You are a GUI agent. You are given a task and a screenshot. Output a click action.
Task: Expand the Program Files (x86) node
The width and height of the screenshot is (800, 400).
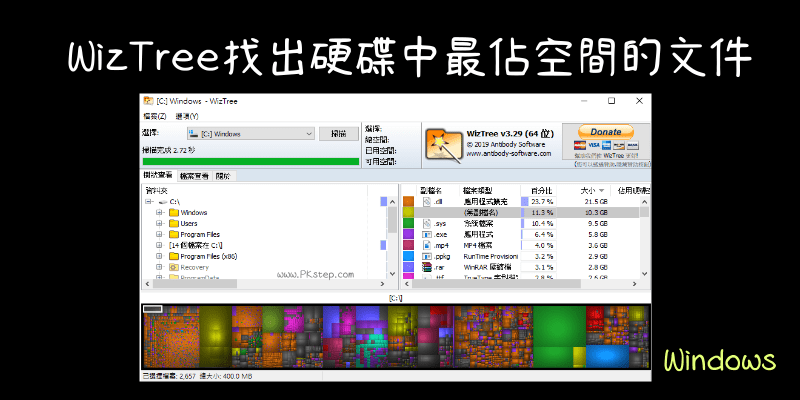159,257
